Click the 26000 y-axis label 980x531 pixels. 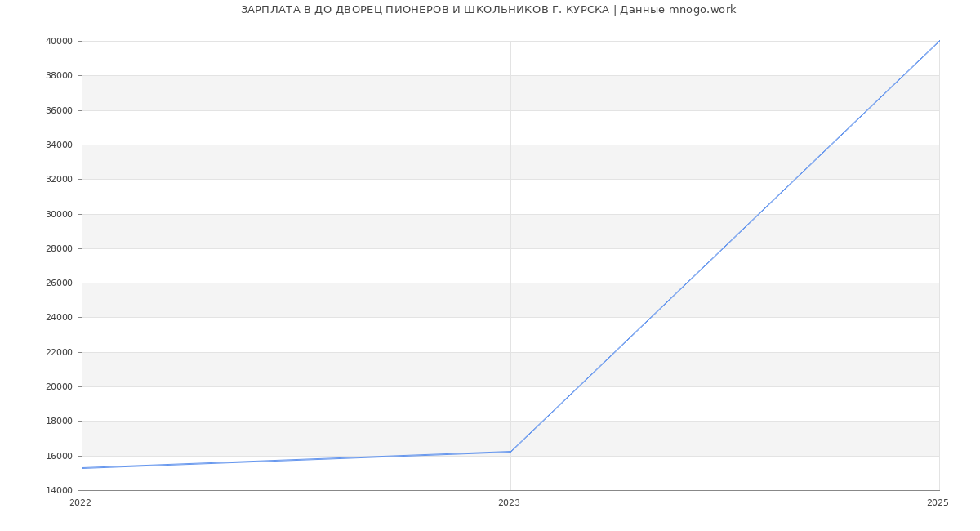60,283
